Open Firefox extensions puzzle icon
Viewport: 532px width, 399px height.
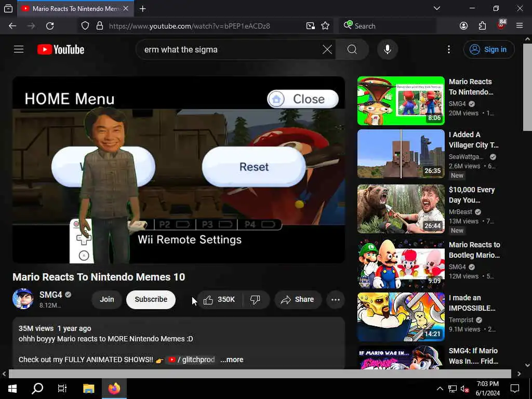pos(482,26)
